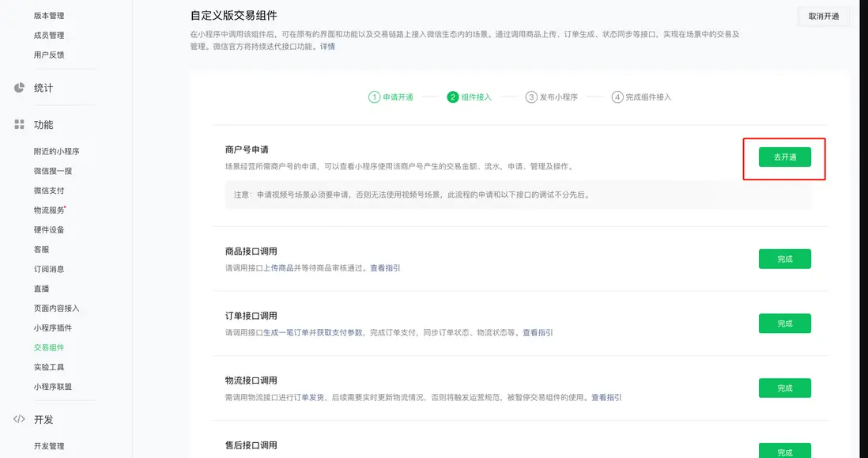868x458 pixels.
Task: Open the 详情 link in description
Action: (x=327, y=47)
